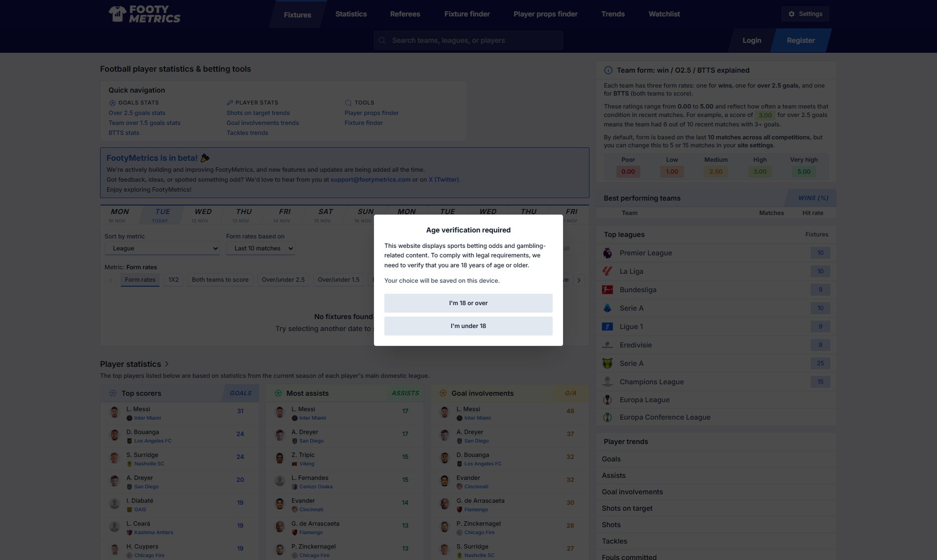Change Form rates based on selection

point(260,248)
